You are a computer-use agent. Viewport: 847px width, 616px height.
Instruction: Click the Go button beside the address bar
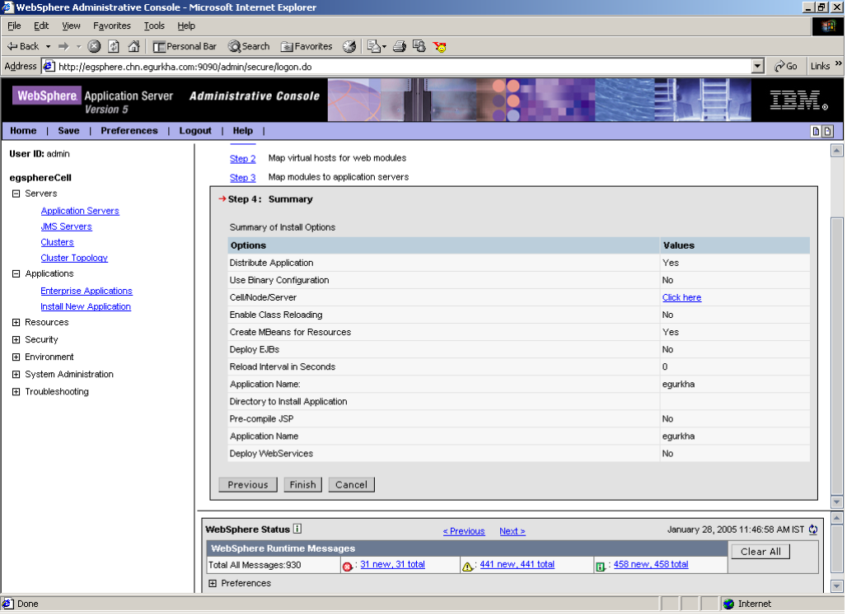click(x=786, y=67)
